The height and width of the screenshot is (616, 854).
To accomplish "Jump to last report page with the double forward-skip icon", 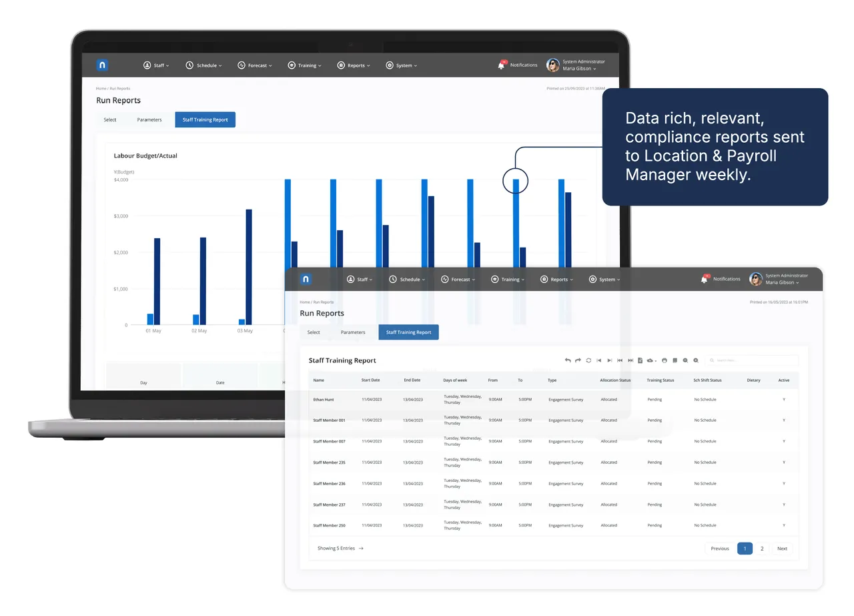I will 630,360.
